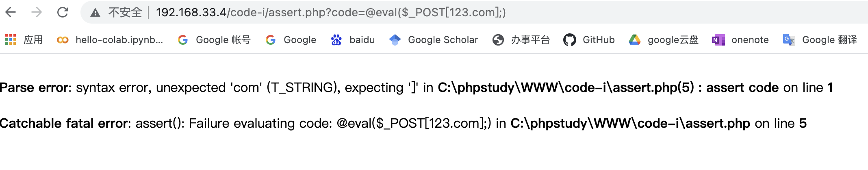
Task: Open the Apps grid icon
Action: point(11,39)
